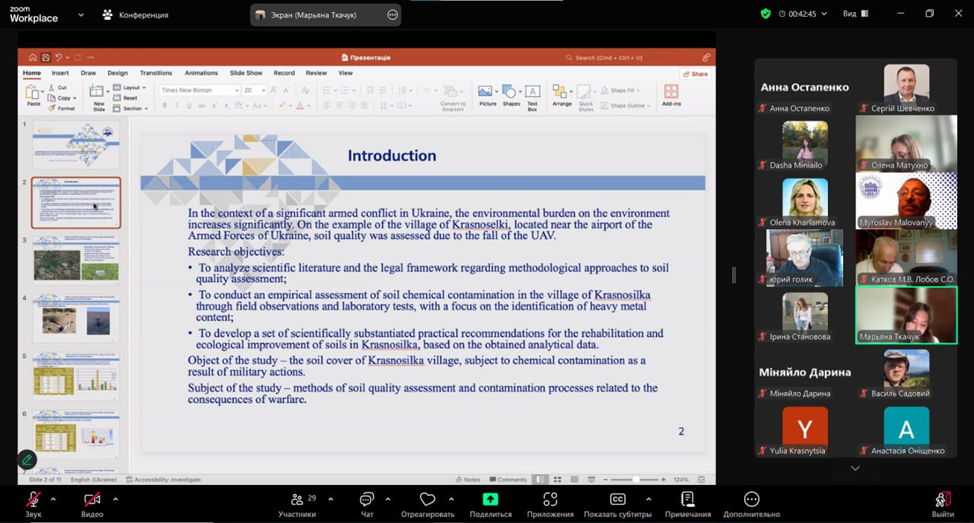Open the Design ribbon tab
The width and height of the screenshot is (974, 523).
click(x=117, y=73)
